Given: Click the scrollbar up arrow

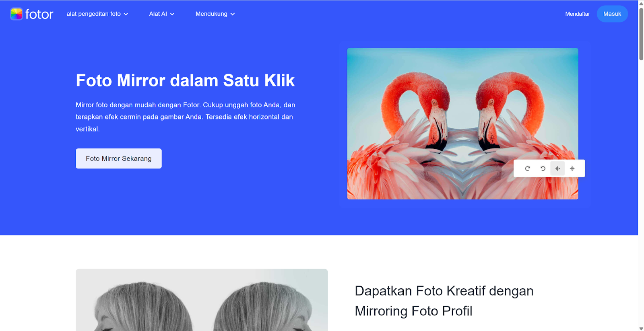Looking at the screenshot, I should tap(641, 3).
